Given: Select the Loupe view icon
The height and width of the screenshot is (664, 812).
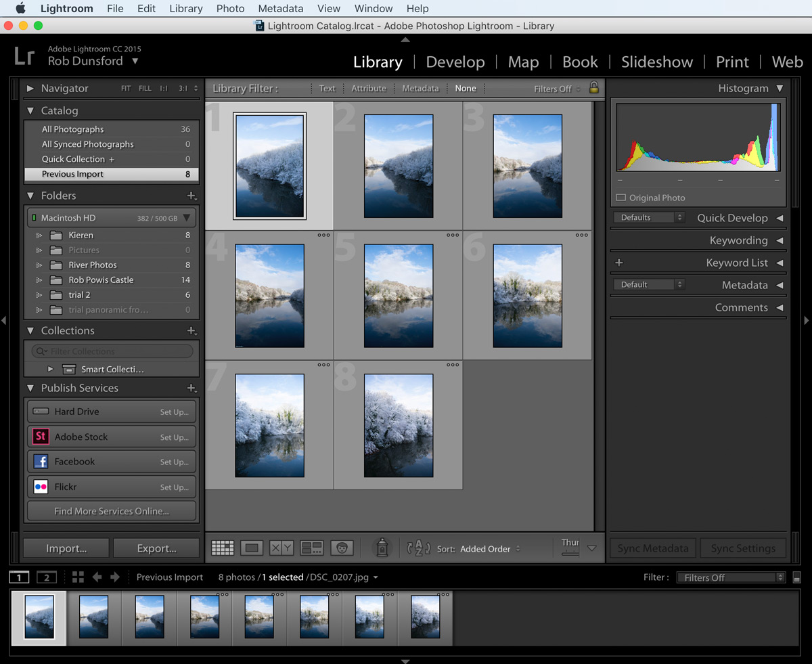Looking at the screenshot, I should tap(250, 548).
